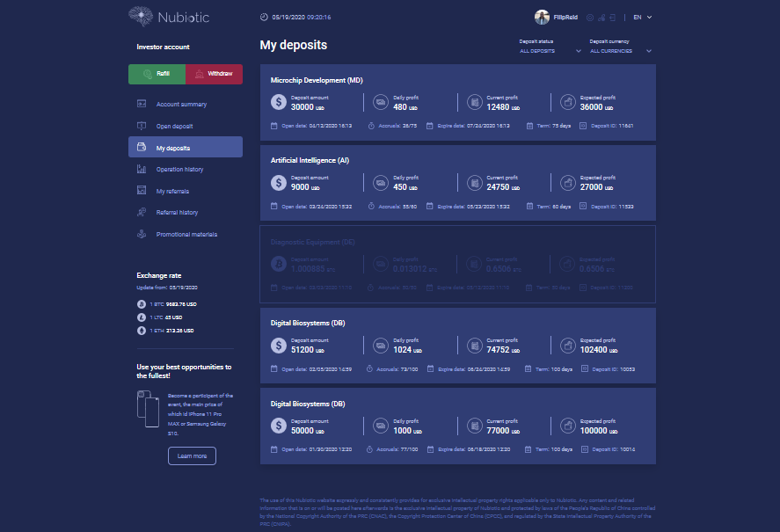This screenshot has height=532, width=780.
Task: Click the Digital Biosystems deposit ID 10014 card title
Action: pyautogui.click(x=308, y=404)
